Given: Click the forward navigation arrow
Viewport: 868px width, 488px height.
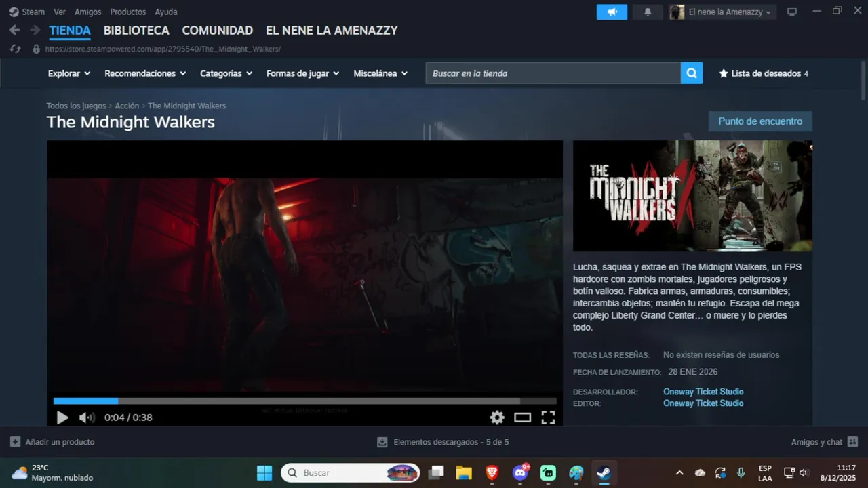Looking at the screenshot, I should 35,30.
